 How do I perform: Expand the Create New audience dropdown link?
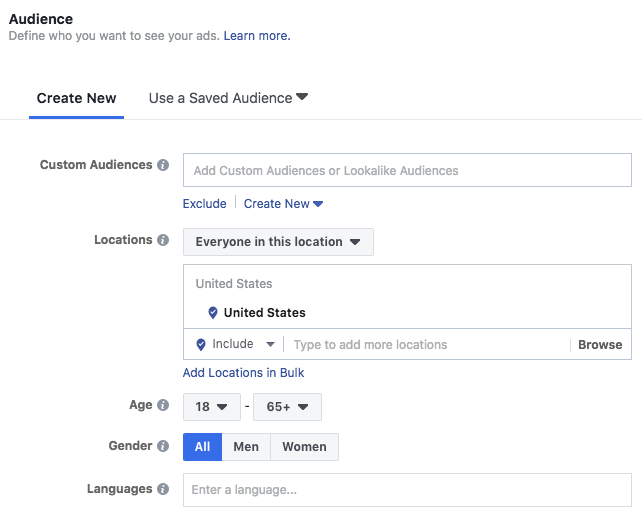click(x=283, y=203)
